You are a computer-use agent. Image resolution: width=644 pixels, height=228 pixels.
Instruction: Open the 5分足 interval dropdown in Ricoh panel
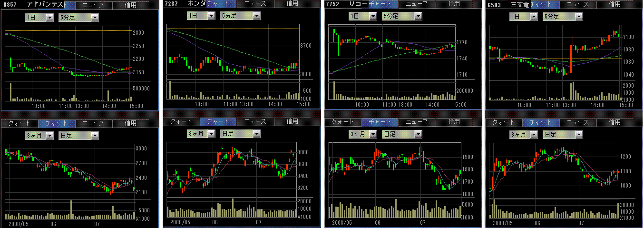(x=402, y=15)
